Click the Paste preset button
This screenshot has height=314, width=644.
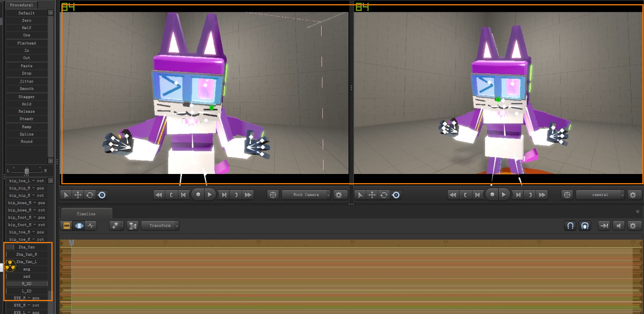[27, 66]
